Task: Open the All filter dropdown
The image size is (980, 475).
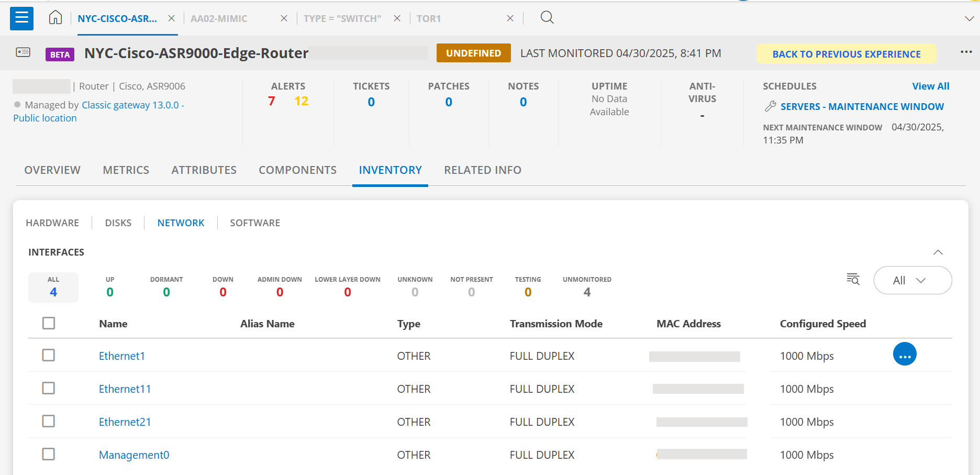Action: click(912, 280)
